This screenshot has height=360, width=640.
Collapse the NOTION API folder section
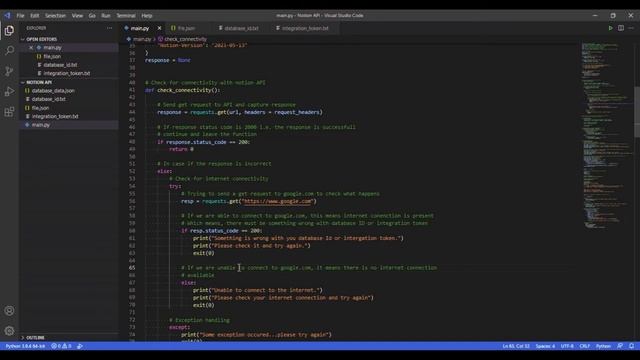tap(39, 82)
